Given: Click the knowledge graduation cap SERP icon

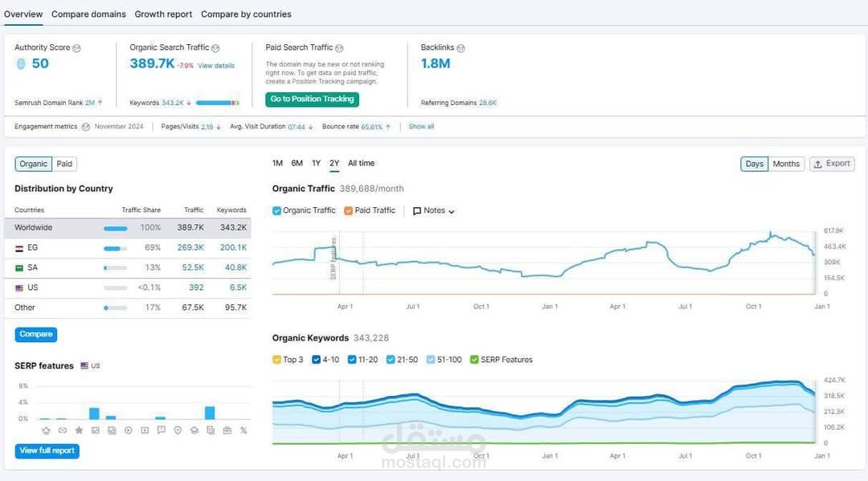Looking at the screenshot, I should 194,430.
